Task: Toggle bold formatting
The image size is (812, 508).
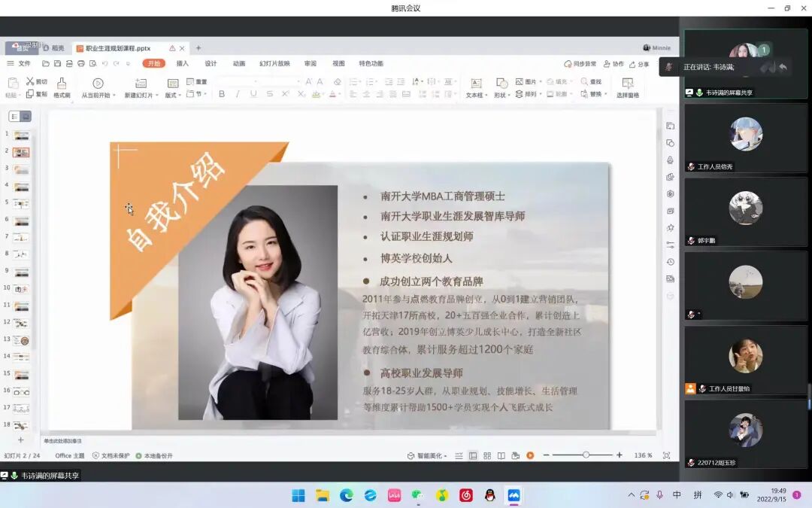Action: [222, 94]
